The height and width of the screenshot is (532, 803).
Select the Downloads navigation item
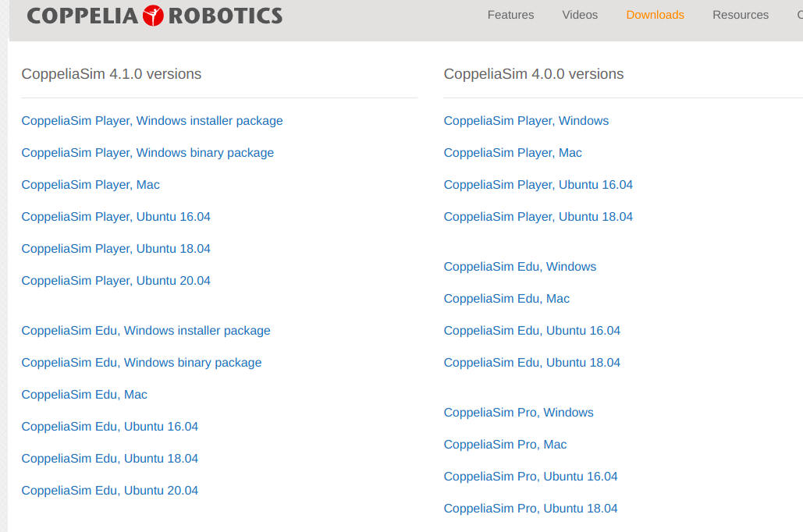(x=655, y=15)
